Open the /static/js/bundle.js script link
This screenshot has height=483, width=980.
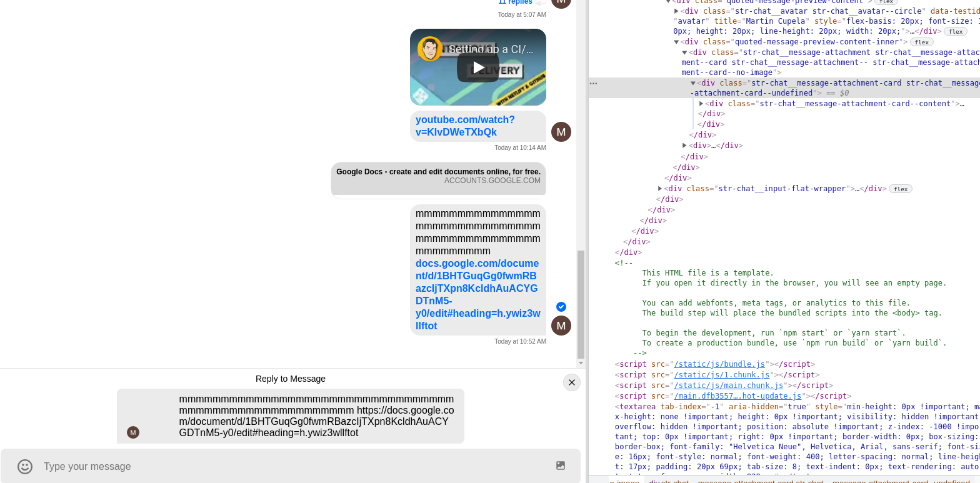[719, 364]
